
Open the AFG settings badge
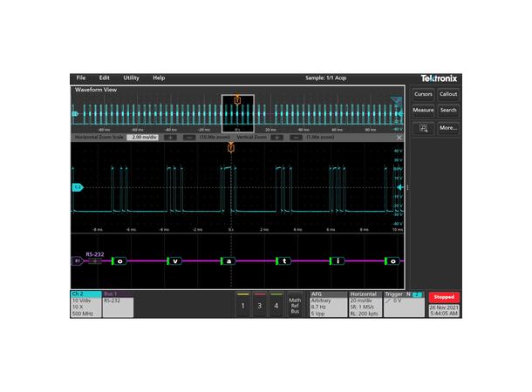[x=329, y=304]
